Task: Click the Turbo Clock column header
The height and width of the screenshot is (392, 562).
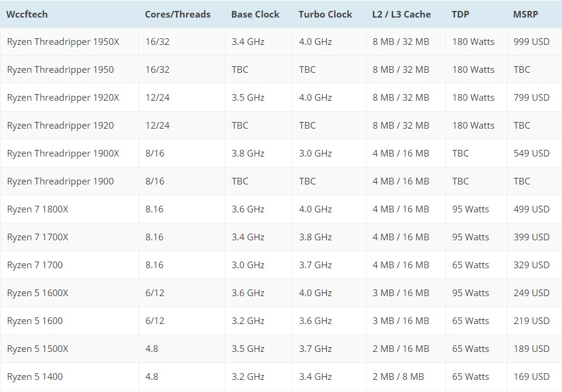Action: point(325,14)
